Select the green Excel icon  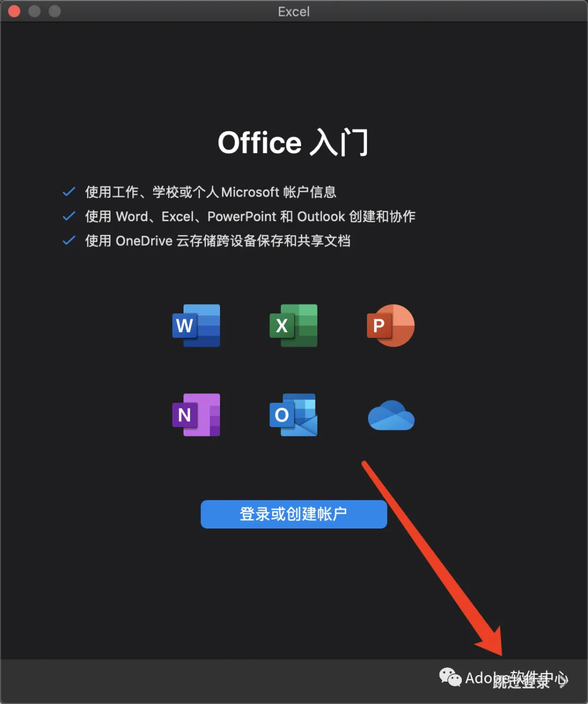coord(293,325)
